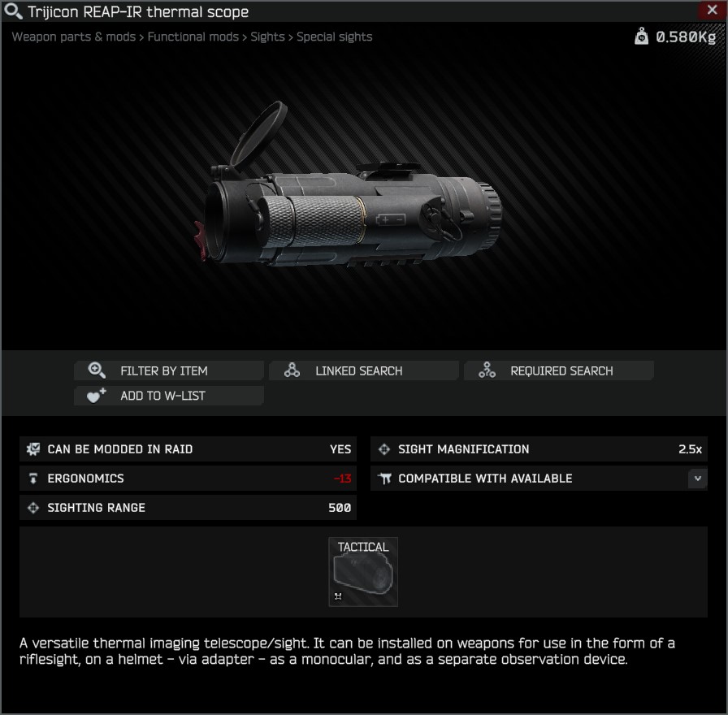
Task: Select Special sights breadcrumb
Action: coord(334,37)
